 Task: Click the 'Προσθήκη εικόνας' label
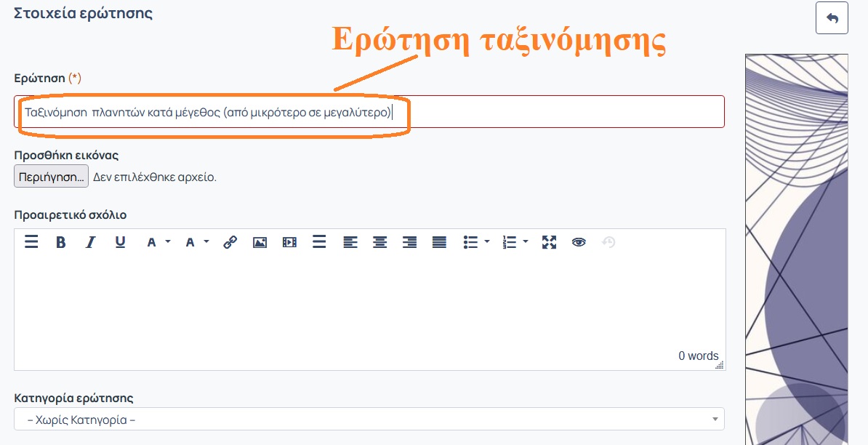(66, 155)
